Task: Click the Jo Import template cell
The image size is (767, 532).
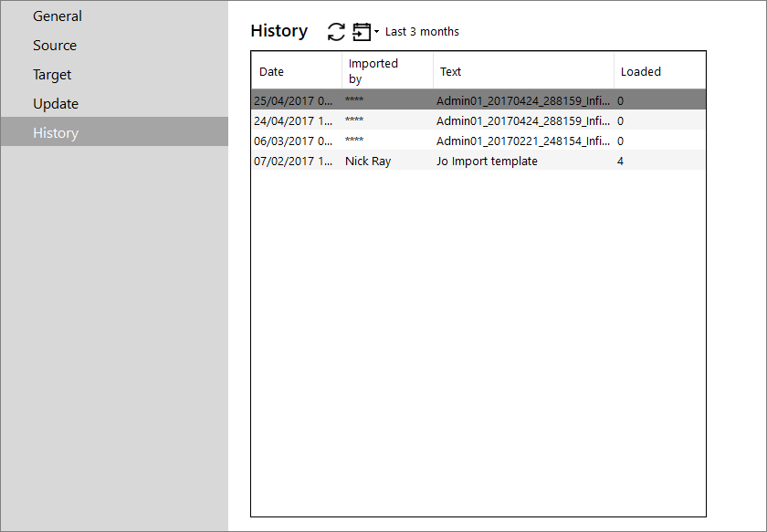Action: (487, 161)
